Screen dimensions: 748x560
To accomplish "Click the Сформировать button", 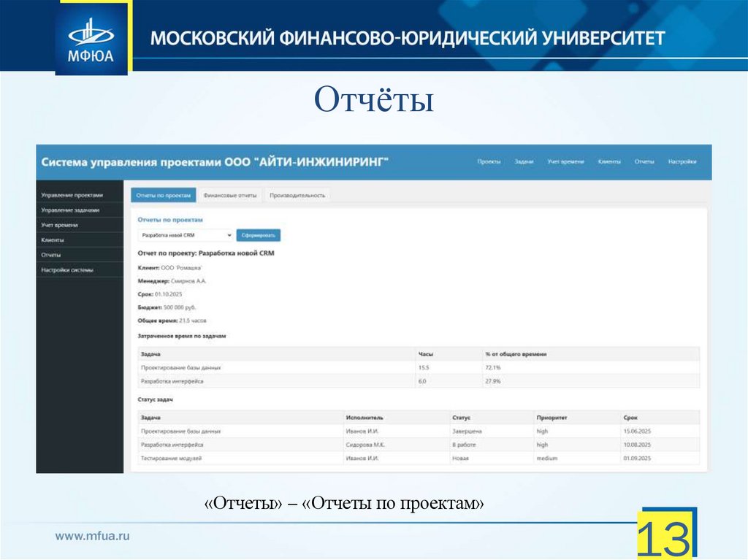I will (259, 235).
